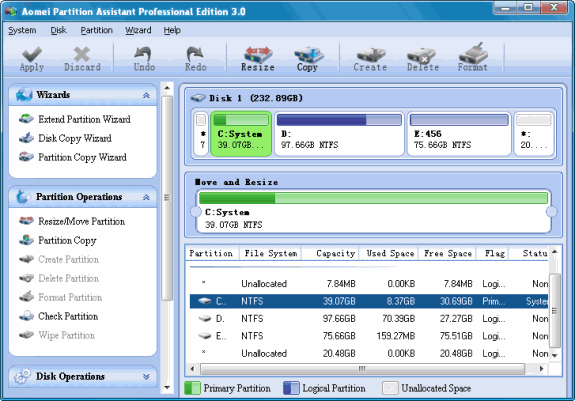Open the Wizard menu

138,30
